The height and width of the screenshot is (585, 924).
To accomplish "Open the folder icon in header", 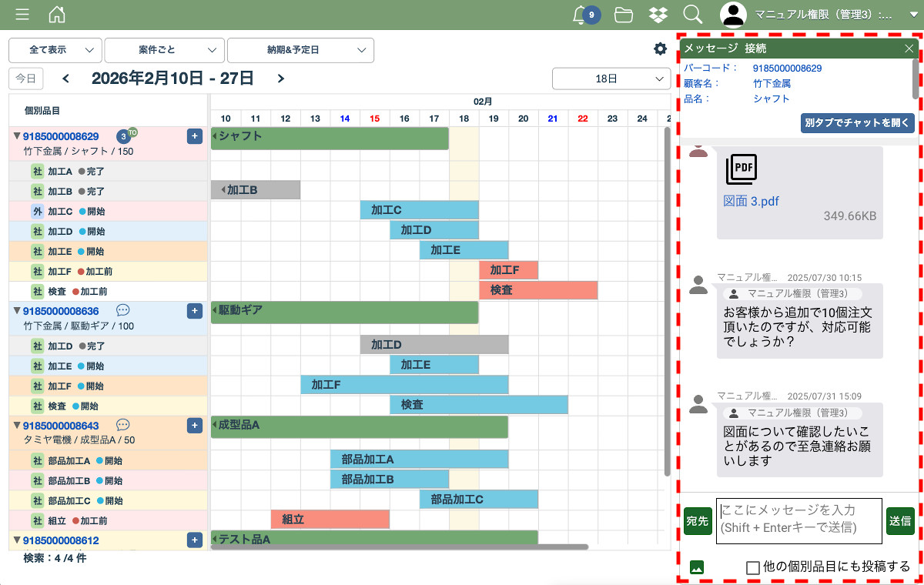I will pos(624,15).
